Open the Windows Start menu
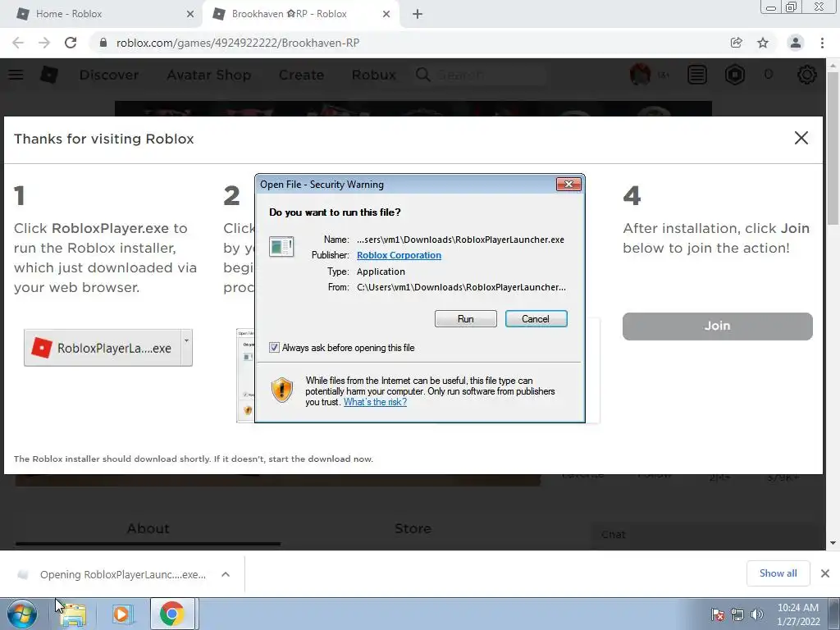 (22, 614)
